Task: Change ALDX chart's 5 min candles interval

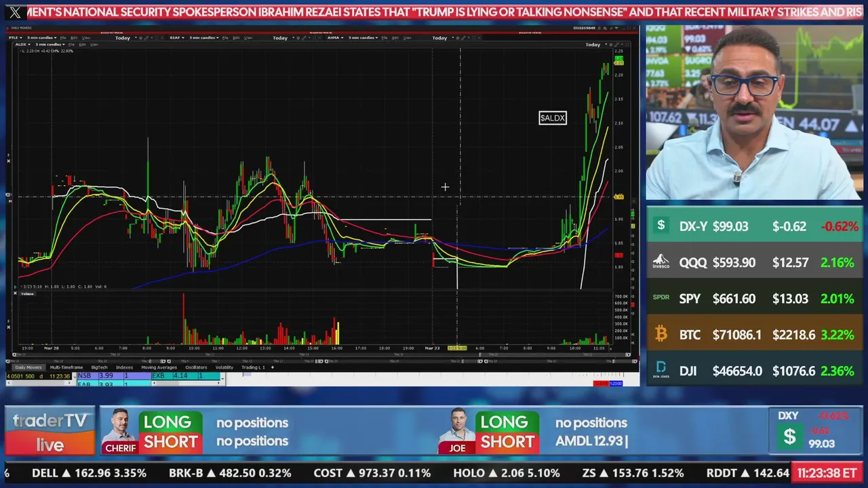Action: point(50,44)
